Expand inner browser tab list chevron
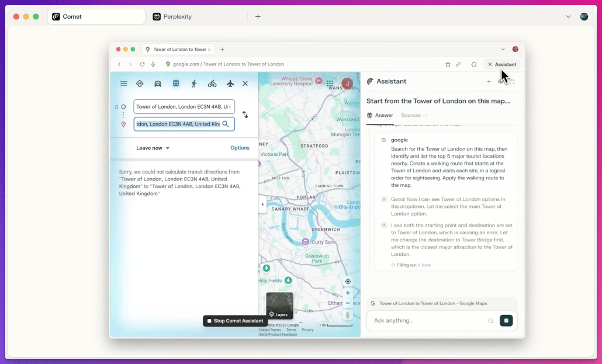The image size is (602, 364). (503, 49)
